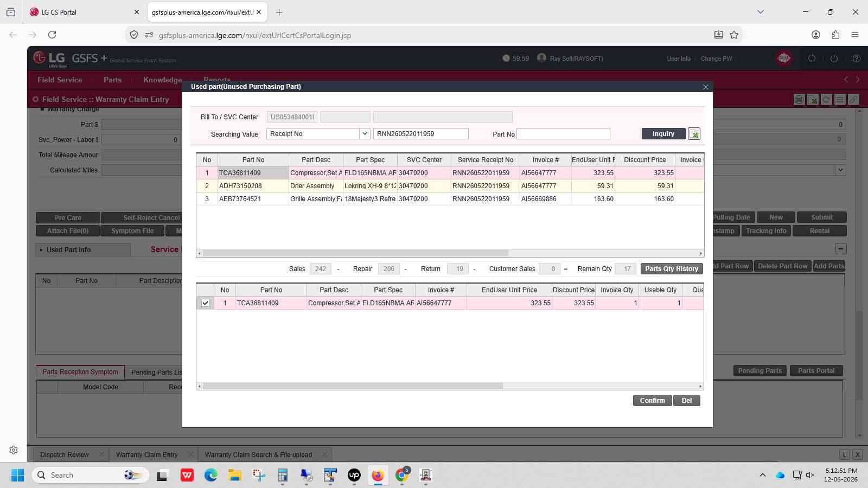Screen dimensions: 868x488
Task: Select the Drier Assembly ADH73150208 row
Action: (x=450, y=186)
